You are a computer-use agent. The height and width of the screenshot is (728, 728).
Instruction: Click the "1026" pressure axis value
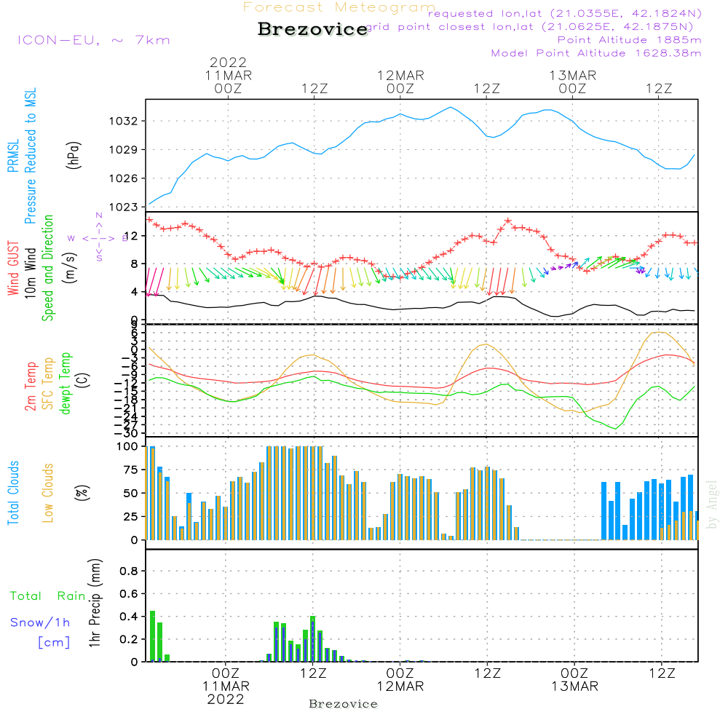[124, 178]
